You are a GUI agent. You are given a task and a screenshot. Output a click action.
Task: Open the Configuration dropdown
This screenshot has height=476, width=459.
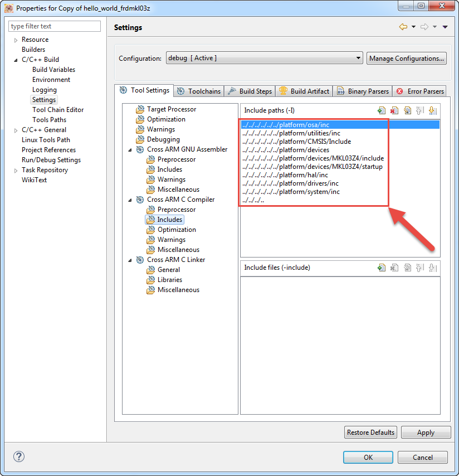tap(356, 58)
